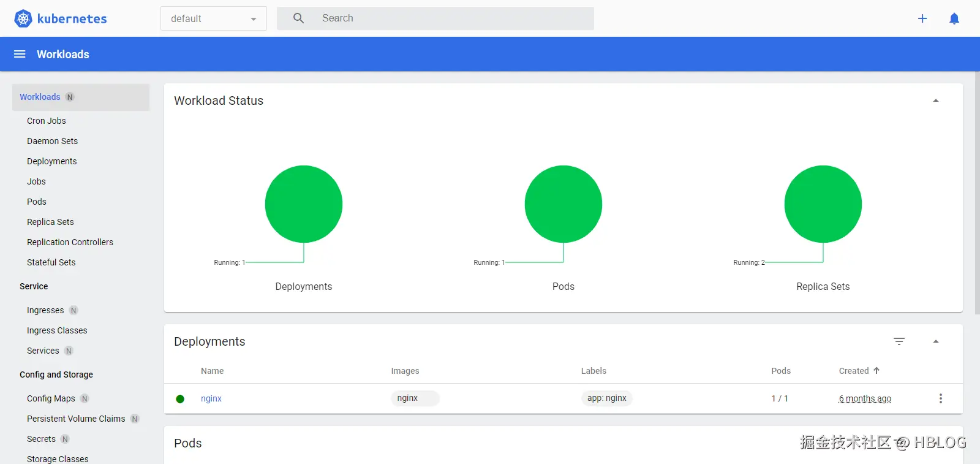Click Config and Storage heading

point(56,375)
